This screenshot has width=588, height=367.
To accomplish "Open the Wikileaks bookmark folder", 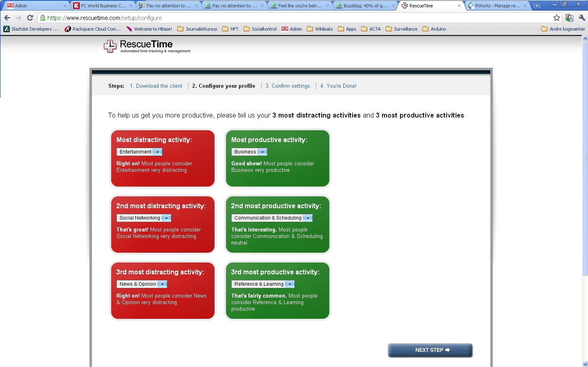I will point(320,29).
